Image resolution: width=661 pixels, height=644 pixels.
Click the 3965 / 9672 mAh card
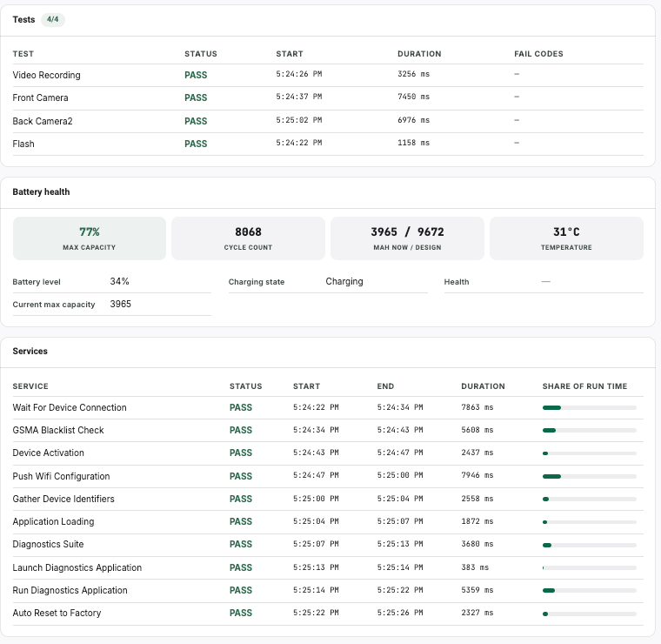tap(407, 238)
